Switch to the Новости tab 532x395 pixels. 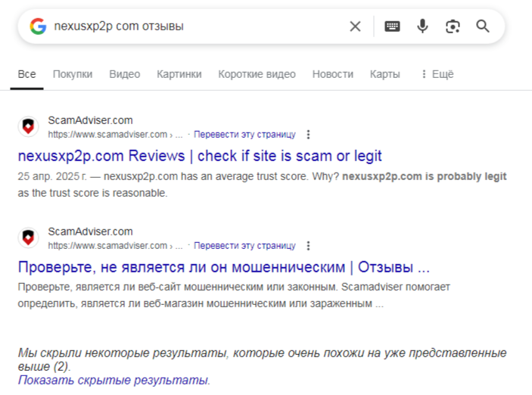(x=333, y=74)
